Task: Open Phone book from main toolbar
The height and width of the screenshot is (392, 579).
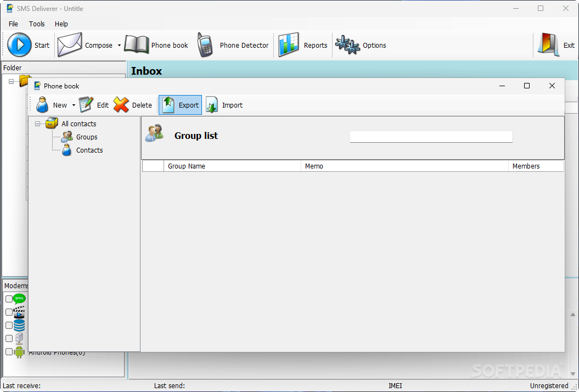Action: point(156,45)
